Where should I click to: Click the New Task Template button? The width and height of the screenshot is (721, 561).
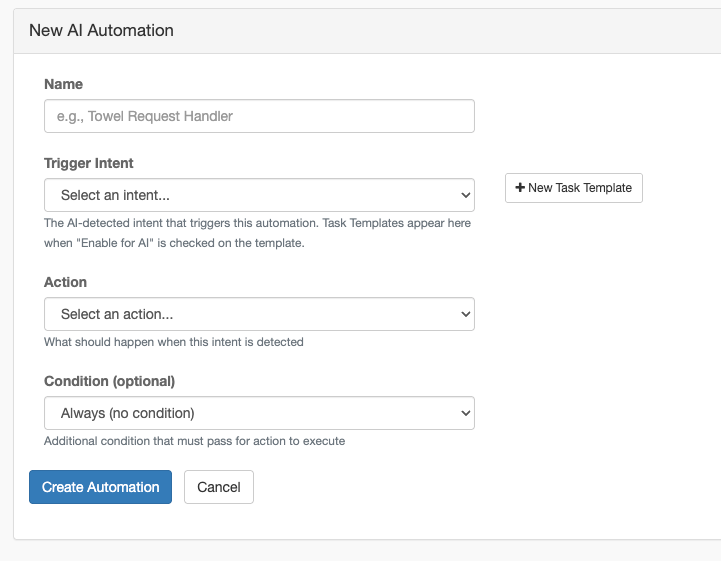point(574,188)
